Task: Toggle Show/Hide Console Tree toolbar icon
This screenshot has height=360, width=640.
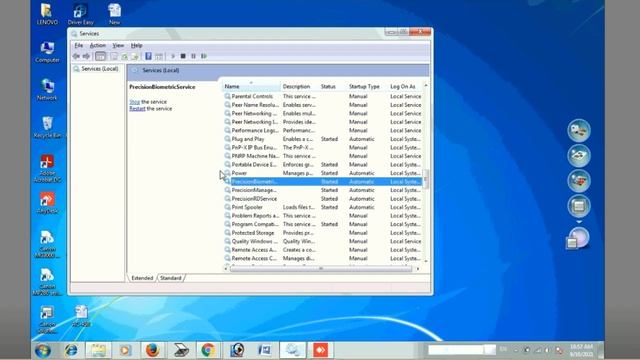Action: click(x=100, y=56)
